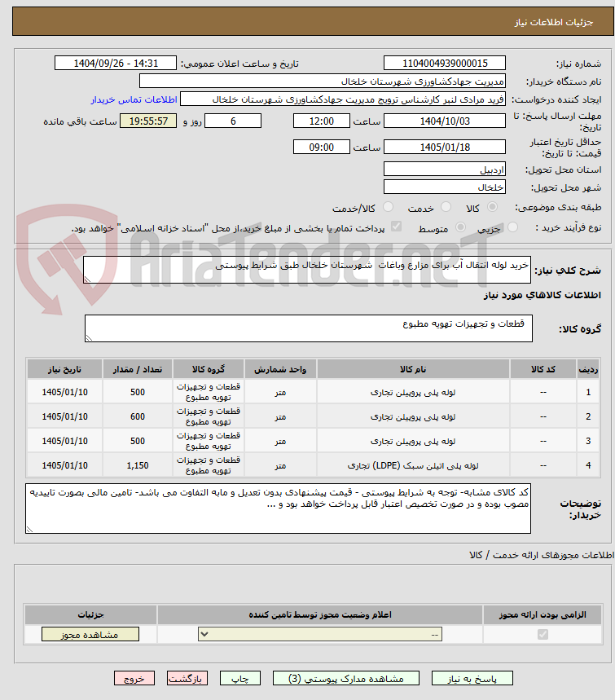Click the ردیف column header
Screen dimensions: 615x700
[x=588, y=369]
